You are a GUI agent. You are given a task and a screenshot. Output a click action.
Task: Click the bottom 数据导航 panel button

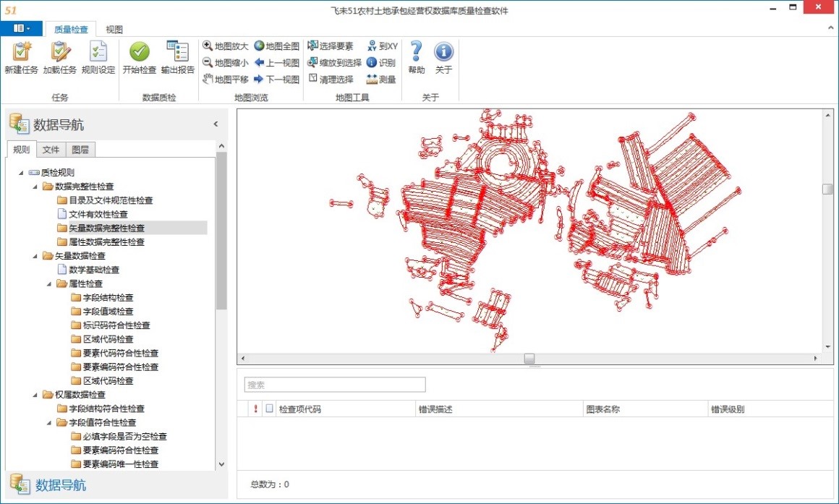coord(116,485)
